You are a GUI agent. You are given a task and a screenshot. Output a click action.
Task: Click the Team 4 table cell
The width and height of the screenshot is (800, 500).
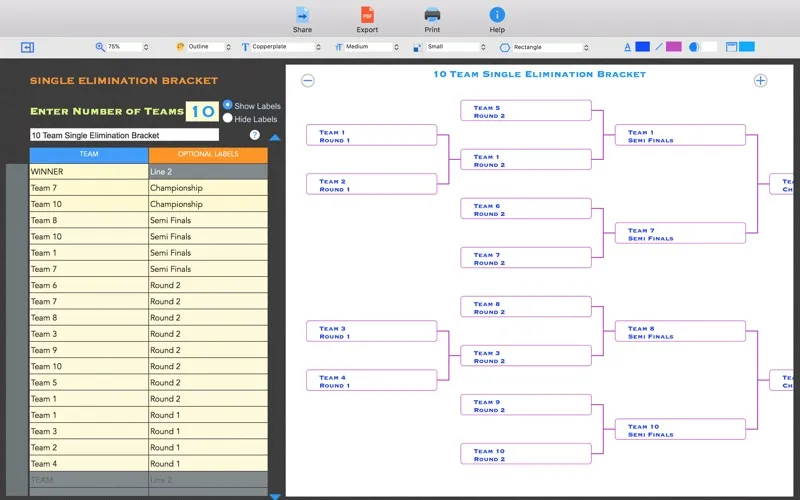(89, 464)
